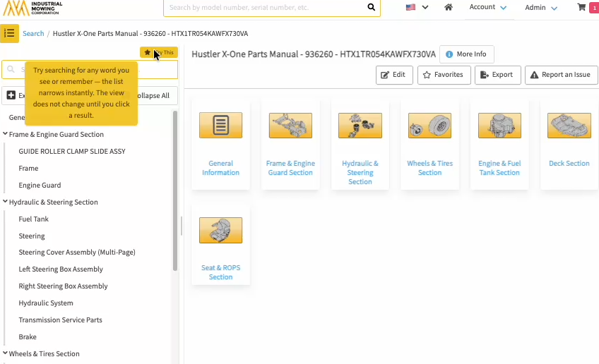Open the Deck Section thumbnail image
The width and height of the screenshot is (599, 364).
pos(569,126)
